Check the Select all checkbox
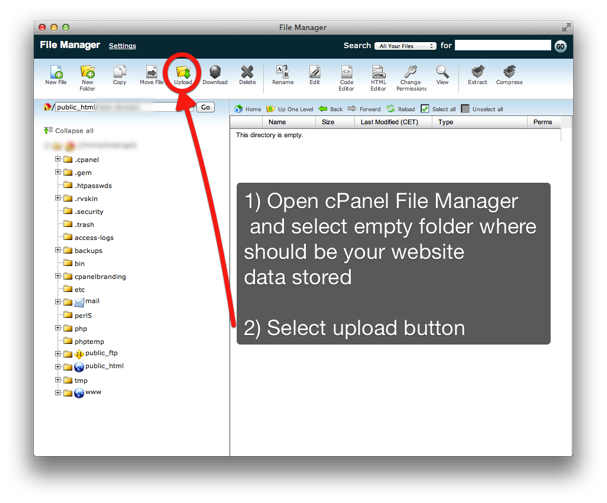 425,109
